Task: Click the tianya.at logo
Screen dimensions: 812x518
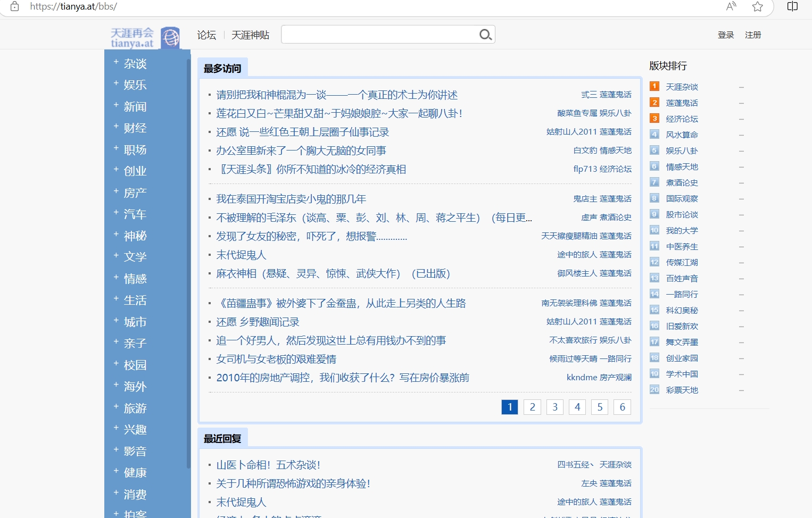Action: 145,37
